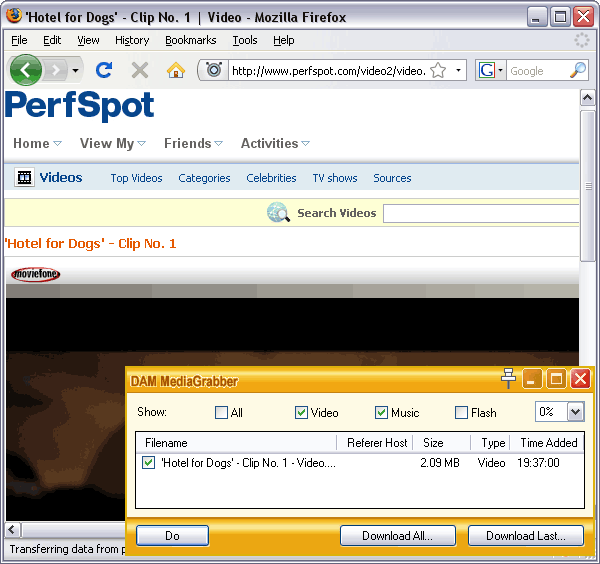The height and width of the screenshot is (564, 600).
Task: Click the PerfSpot logo
Action: click(80, 105)
